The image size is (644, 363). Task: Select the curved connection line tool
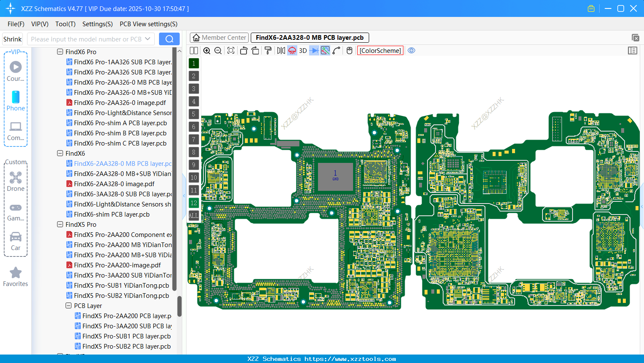click(337, 50)
